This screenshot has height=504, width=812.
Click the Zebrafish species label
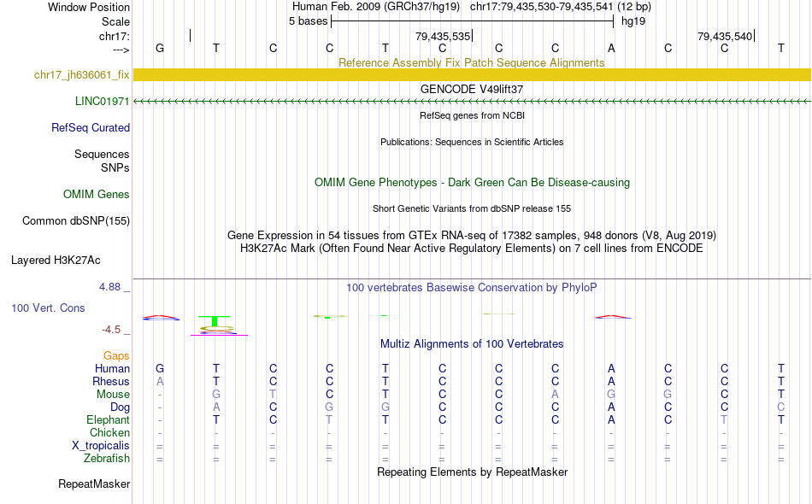[107, 459]
